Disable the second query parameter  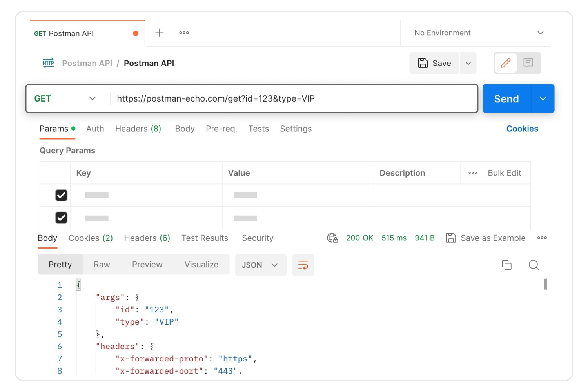click(61, 218)
